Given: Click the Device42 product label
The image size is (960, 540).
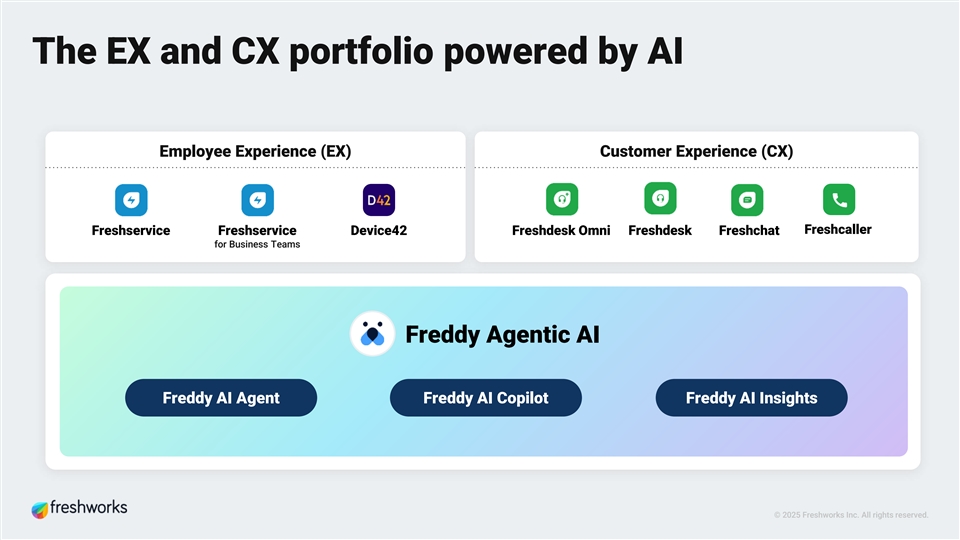Looking at the screenshot, I should click(x=378, y=231).
